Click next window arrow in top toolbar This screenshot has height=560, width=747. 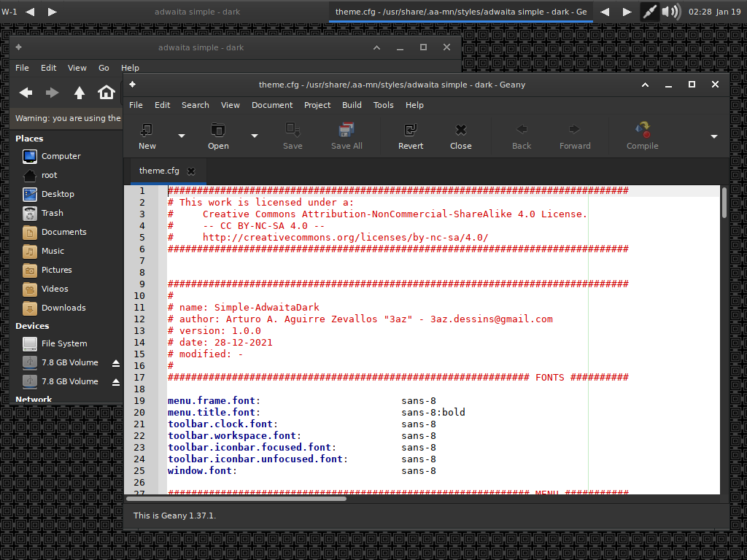[x=627, y=12]
